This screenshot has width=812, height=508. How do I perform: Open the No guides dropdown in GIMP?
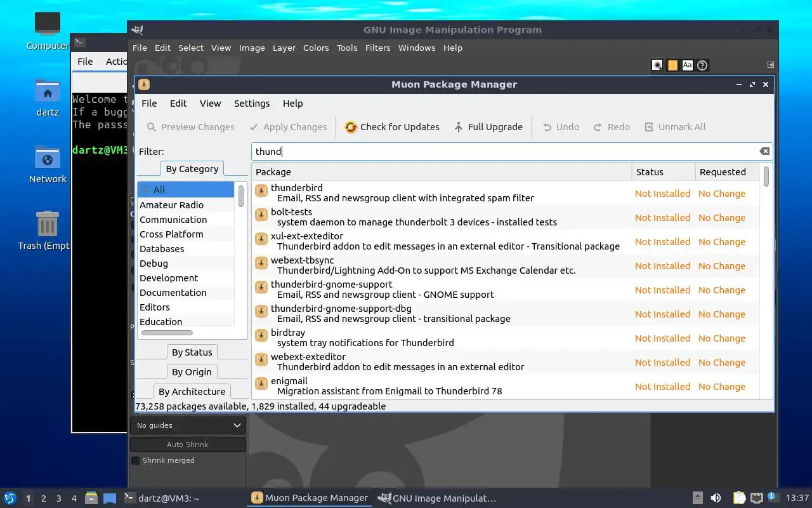click(x=188, y=425)
